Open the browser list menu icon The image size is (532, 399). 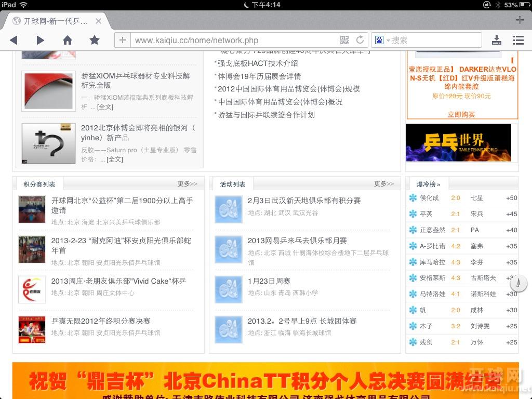pos(518,40)
